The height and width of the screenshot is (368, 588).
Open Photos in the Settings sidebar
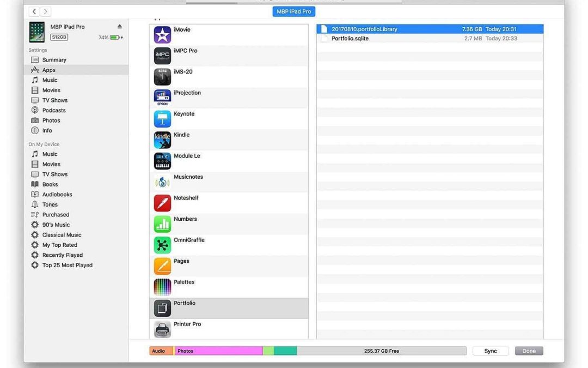[x=51, y=120]
